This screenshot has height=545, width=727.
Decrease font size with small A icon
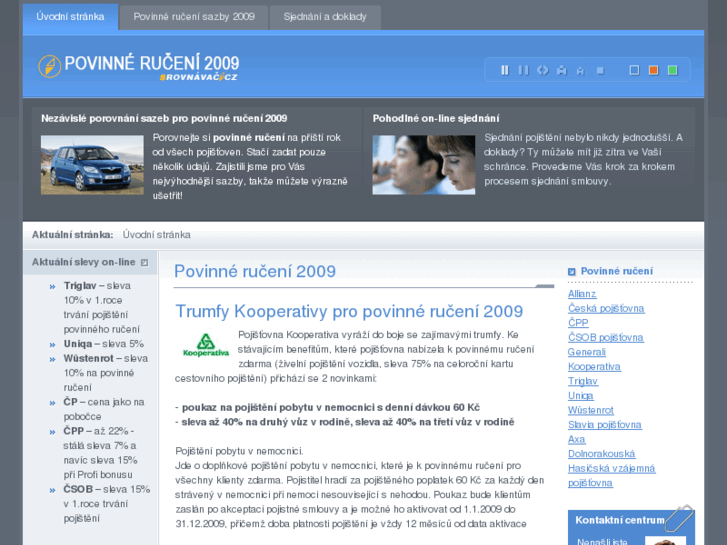pyautogui.click(x=580, y=71)
